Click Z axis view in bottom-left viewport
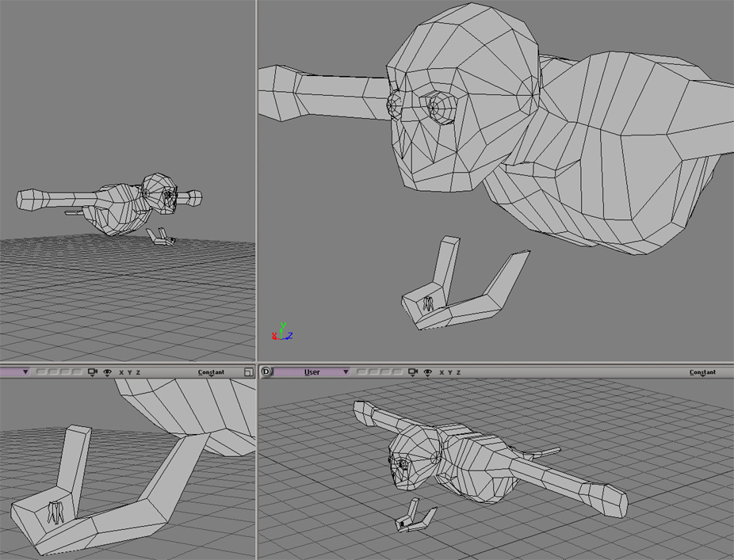The image size is (734, 560). click(138, 371)
